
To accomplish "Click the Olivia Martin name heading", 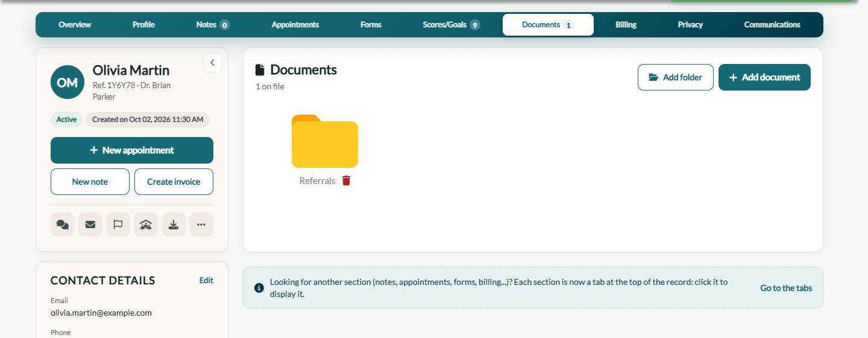I will click(x=131, y=71).
